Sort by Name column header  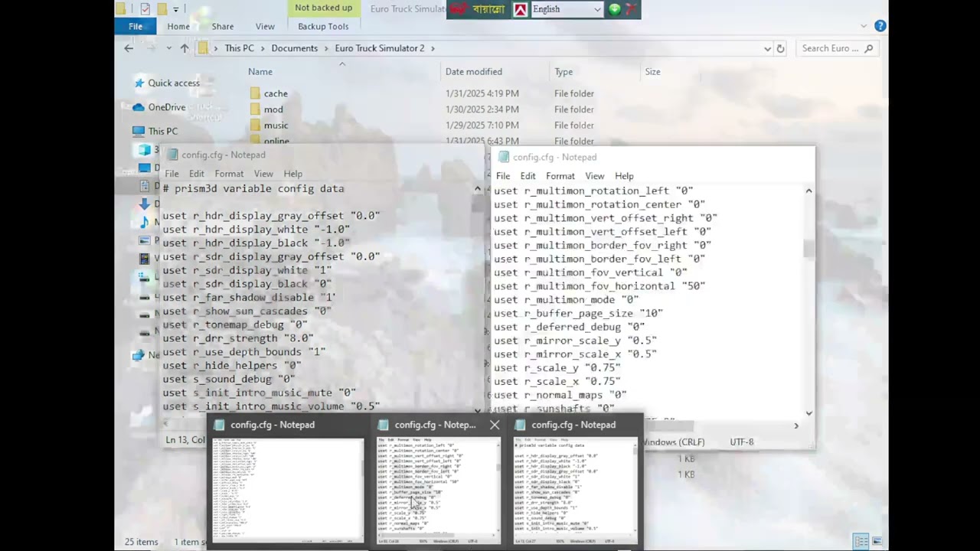point(260,72)
